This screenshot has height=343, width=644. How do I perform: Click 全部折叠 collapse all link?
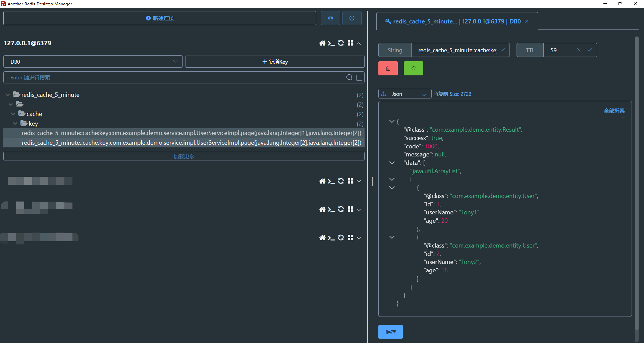pyautogui.click(x=614, y=111)
